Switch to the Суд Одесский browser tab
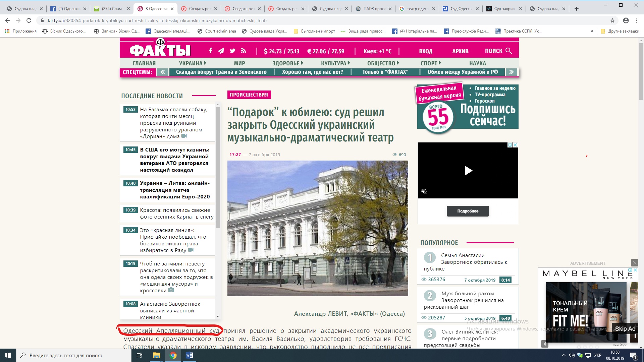Viewport: 644px width, 362px height. (x=460, y=9)
